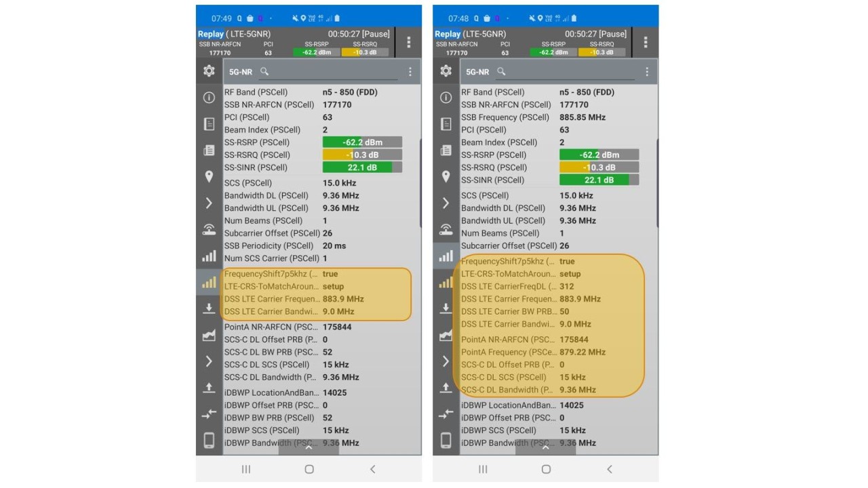Image resolution: width=868 pixels, height=488 pixels.
Task: Tap Android recents button in left phone
Action: [x=246, y=469]
